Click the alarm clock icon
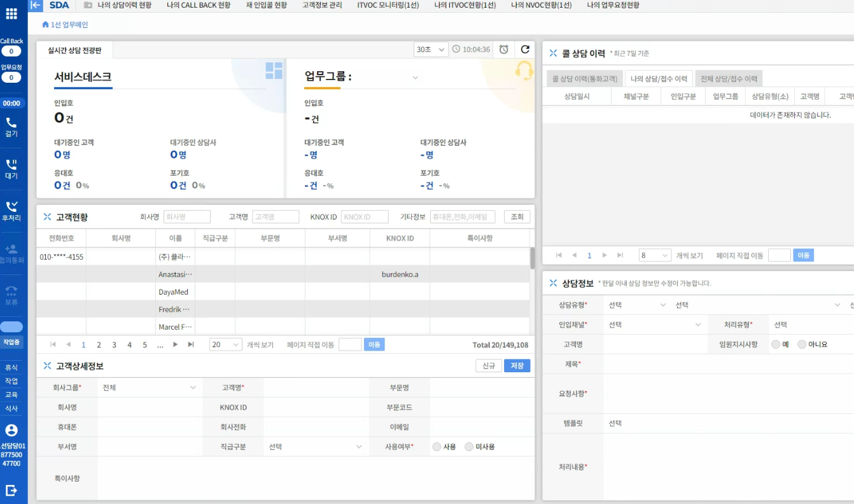This screenshot has width=854, height=504. (503, 50)
